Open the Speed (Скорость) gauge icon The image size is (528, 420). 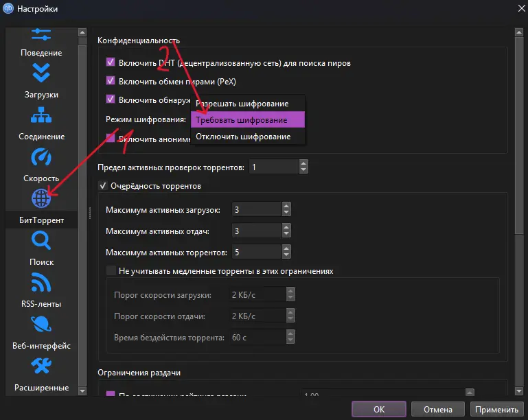(x=41, y=157)
